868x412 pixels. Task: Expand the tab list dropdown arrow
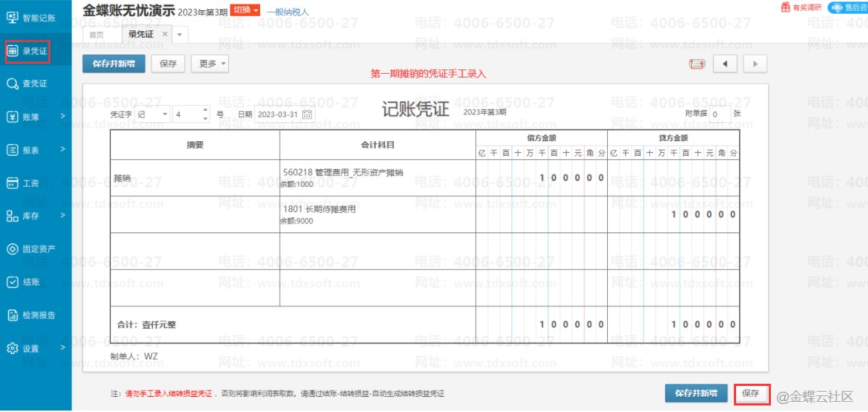(x=180, y=34)
